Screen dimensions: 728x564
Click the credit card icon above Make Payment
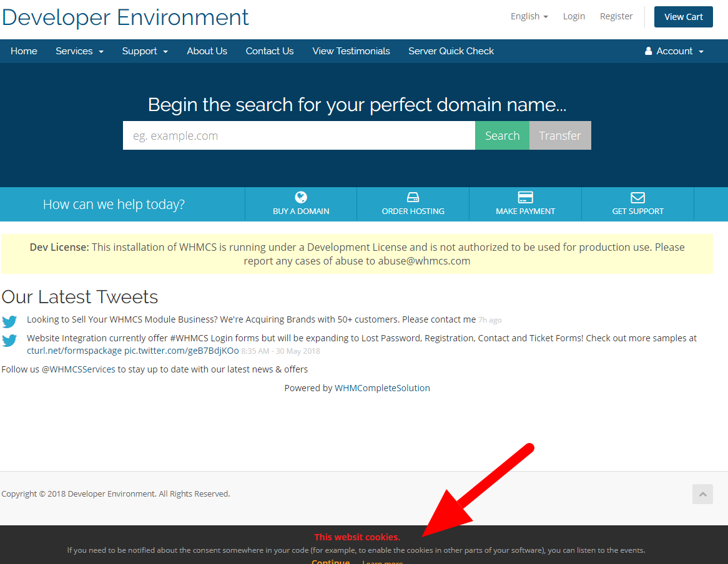[526, 197]
